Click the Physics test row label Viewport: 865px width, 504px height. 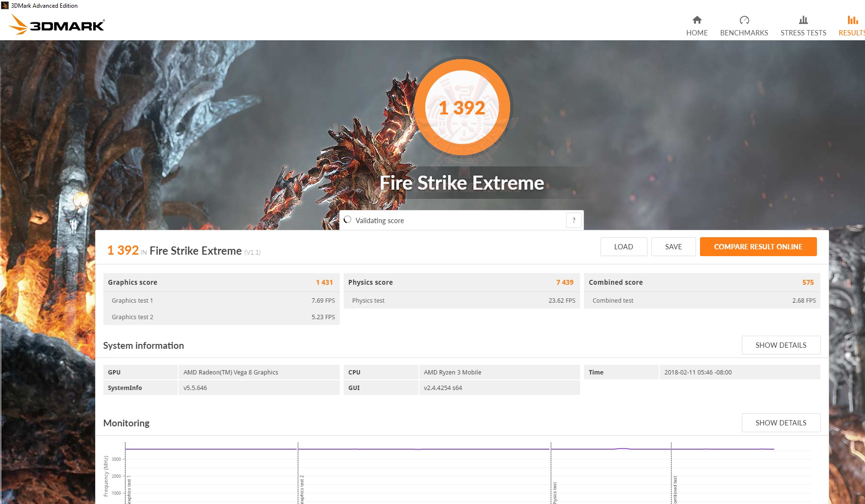coord(368,300)
